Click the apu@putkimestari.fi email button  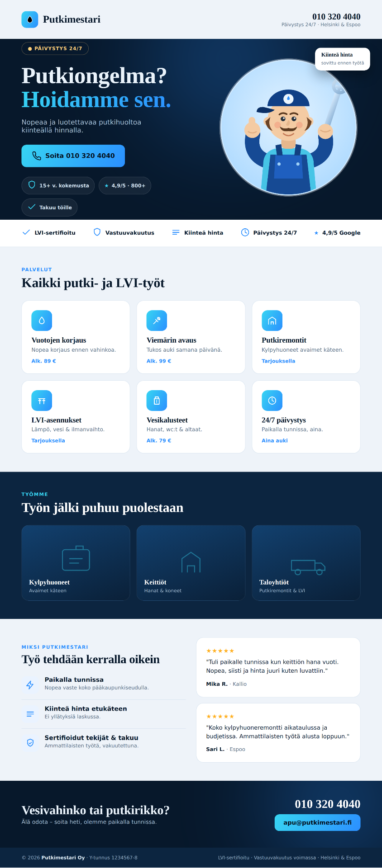click(x=318, y=822)
